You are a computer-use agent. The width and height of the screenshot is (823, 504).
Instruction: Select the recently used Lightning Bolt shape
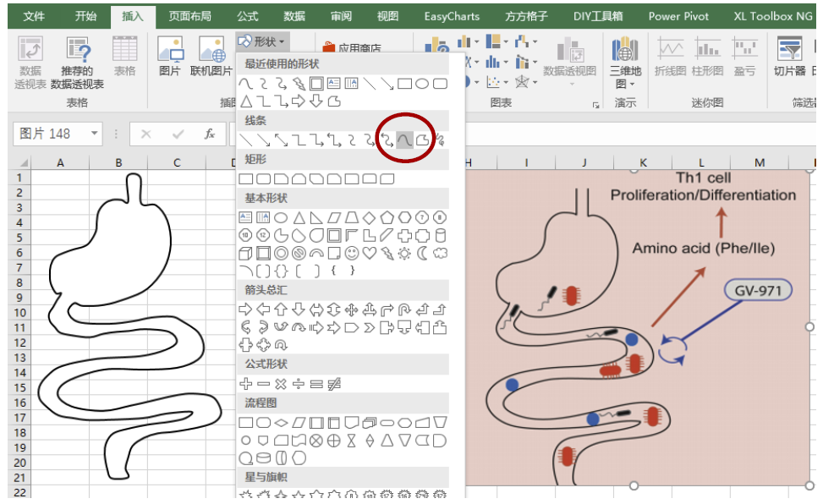coord(299,84)
